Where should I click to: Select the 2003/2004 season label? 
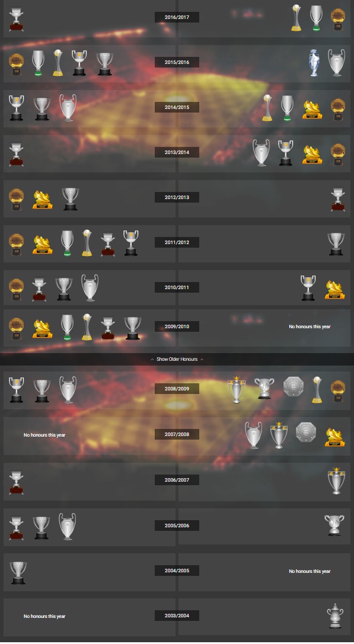tap(177, 616)
